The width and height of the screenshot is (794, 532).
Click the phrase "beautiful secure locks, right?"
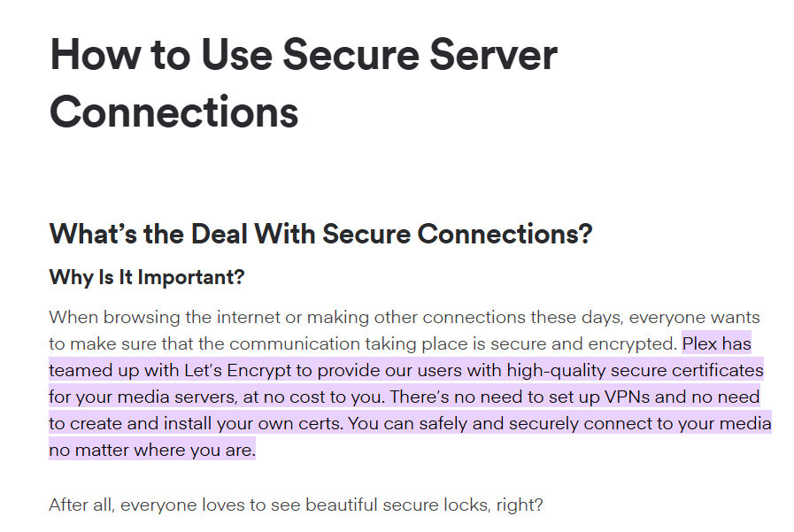click(x=424, y=505)
